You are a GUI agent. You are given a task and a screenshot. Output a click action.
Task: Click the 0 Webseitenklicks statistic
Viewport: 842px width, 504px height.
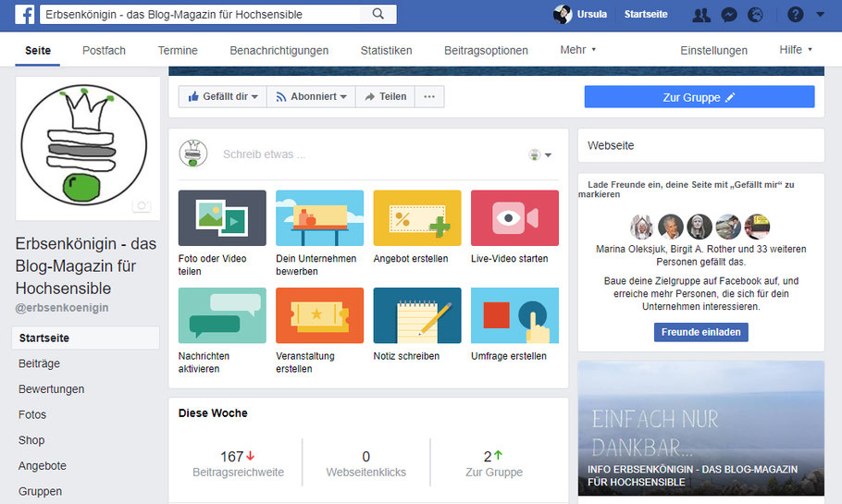click(365, 463)
